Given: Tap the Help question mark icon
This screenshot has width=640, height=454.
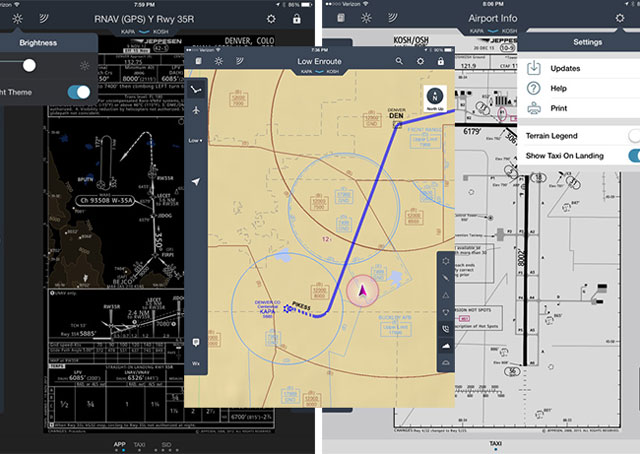Looking at the screenshot, I should 533,88.
